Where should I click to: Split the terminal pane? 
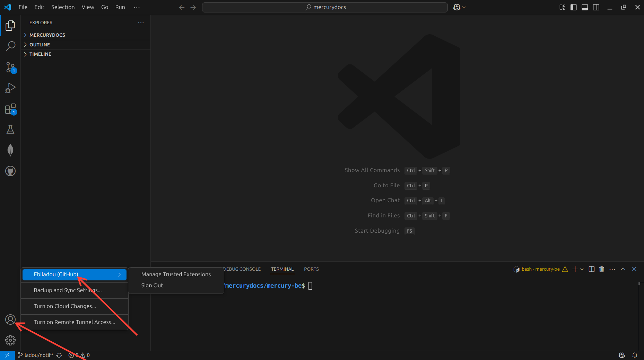tap(591, 269)
